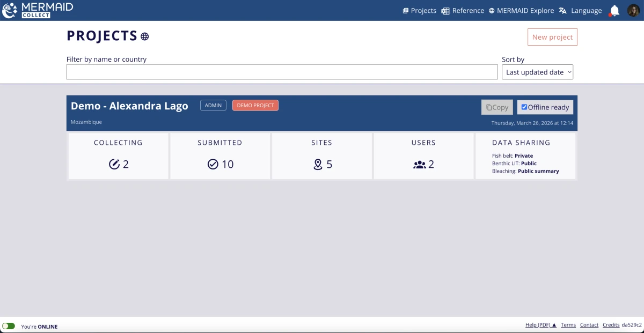Open MERMAID Explore in the top navigation
The width and height of the screenshot is (644, 333).
pos(521,11)
